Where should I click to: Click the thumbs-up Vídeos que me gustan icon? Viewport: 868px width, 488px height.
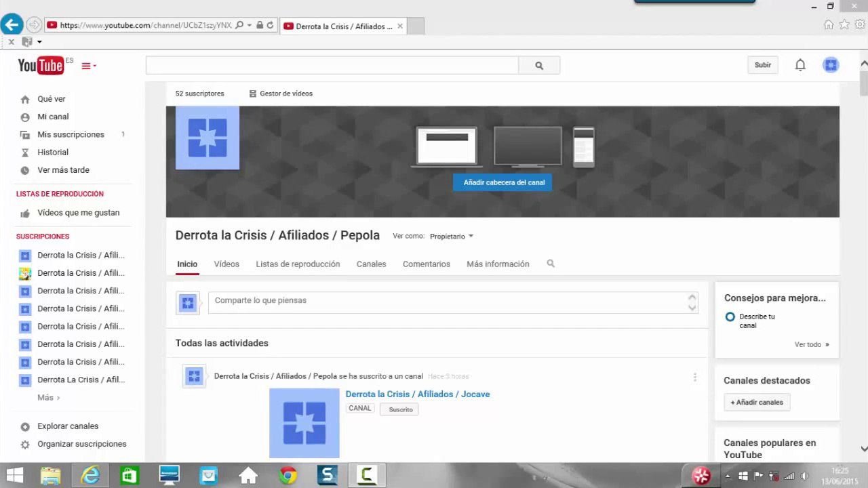25,213
